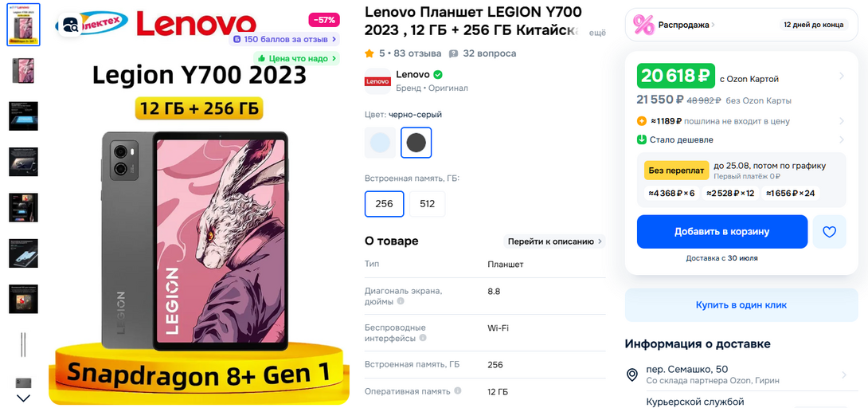The image size is (868, 408).
Task: Click the 32 вопроса chat icon
Action: (x=453, y=53)
